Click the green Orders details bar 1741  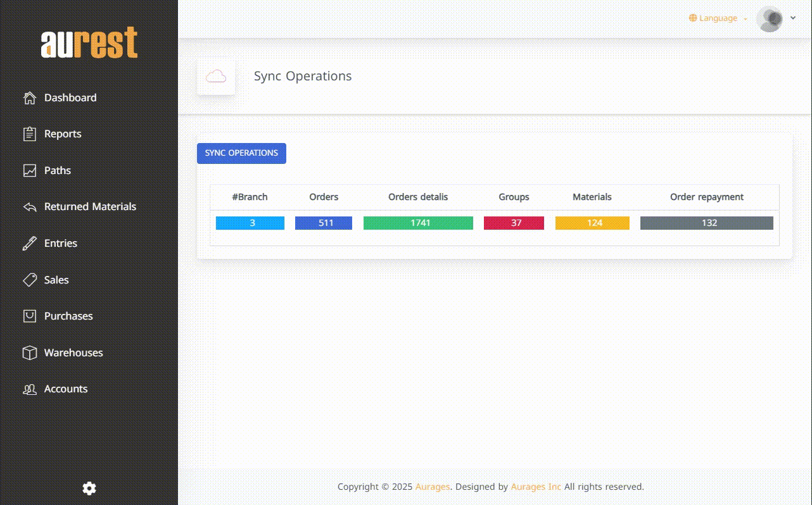(x=418, y=223)
